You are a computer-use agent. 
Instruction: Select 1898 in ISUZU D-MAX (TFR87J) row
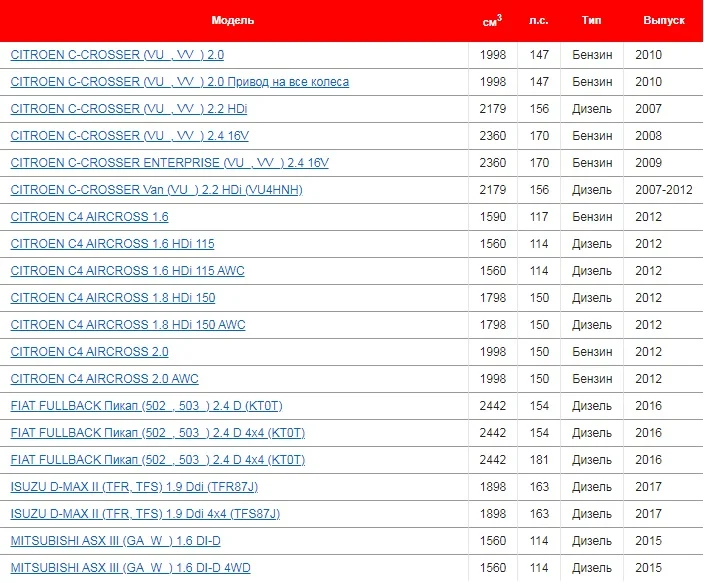click(493, 486)
